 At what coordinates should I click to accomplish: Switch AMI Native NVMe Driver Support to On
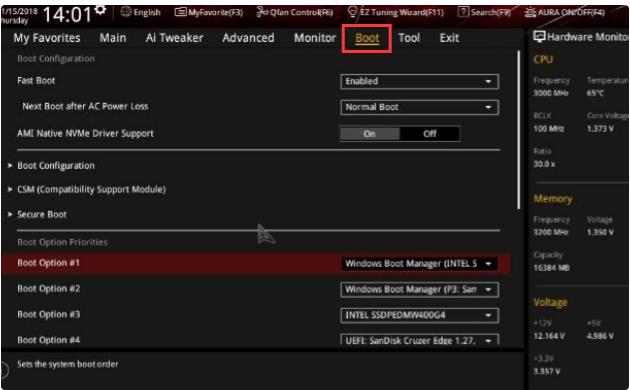[370, 134]
